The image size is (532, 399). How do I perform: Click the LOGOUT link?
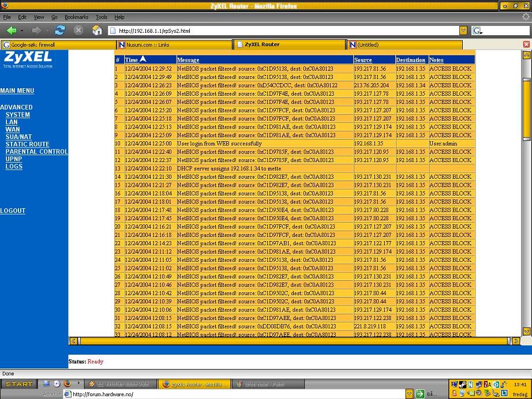(13, 210)
